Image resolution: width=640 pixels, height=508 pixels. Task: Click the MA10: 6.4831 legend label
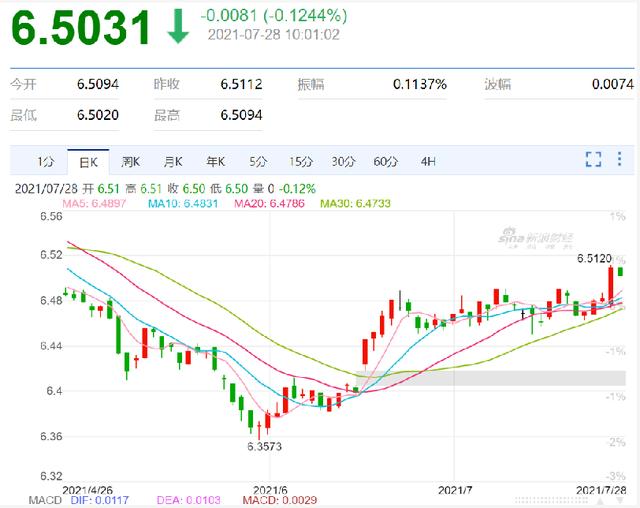183,203
